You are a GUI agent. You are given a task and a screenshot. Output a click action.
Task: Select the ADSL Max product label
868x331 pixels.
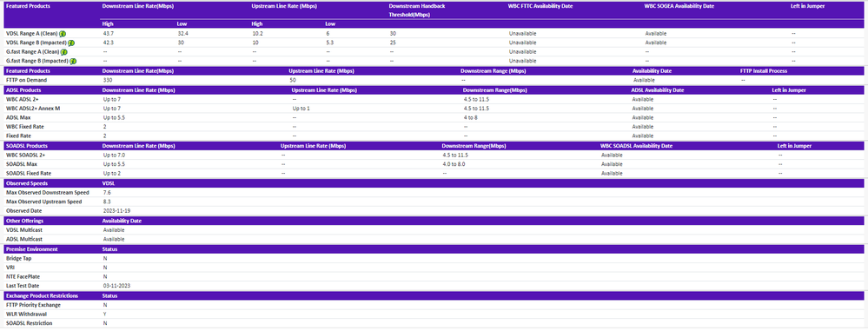17,117
